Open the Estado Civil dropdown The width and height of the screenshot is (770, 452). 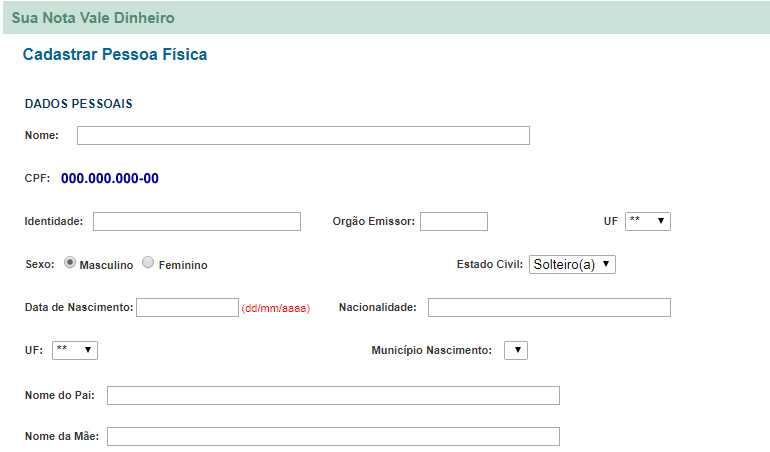coord(572,264)
